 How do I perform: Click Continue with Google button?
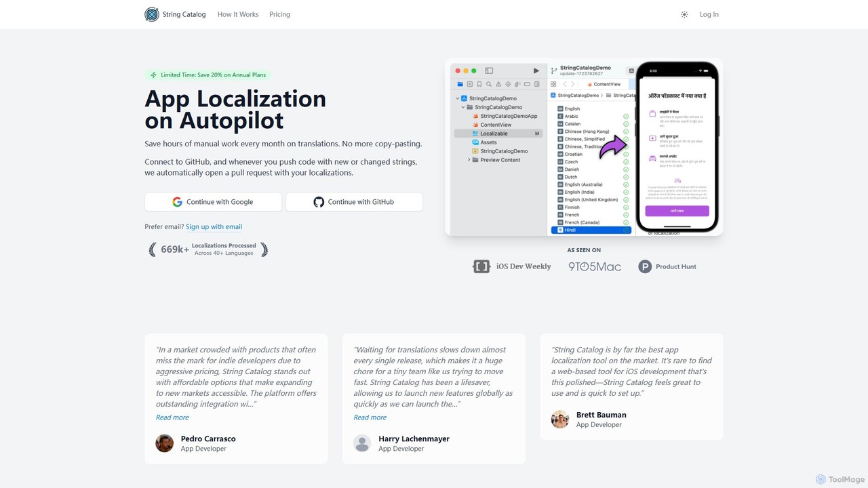point(213,202)
